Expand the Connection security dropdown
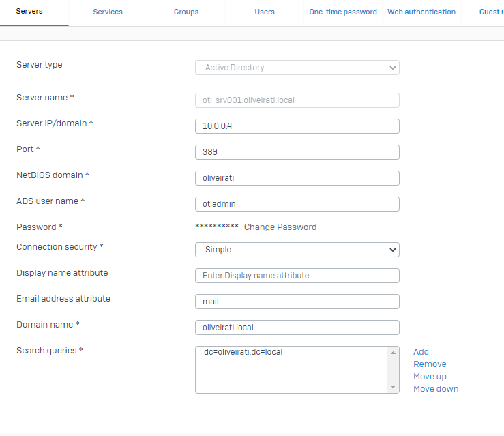504x436 pixels. point(297,250)
